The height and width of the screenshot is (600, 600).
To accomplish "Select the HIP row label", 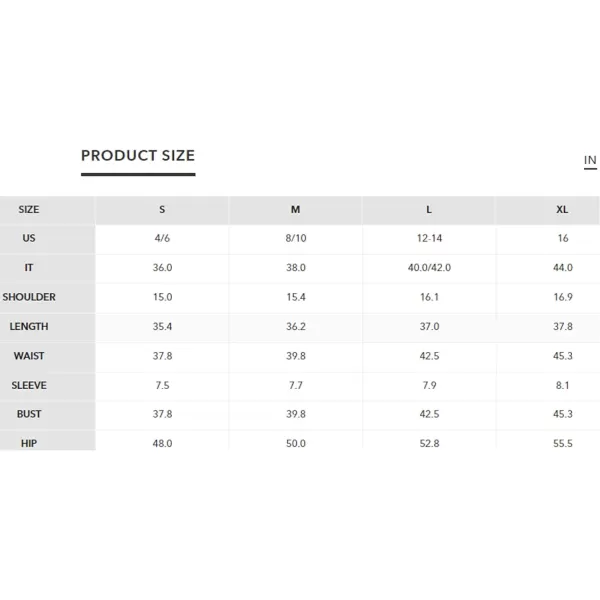I will (x=29, y=443).
